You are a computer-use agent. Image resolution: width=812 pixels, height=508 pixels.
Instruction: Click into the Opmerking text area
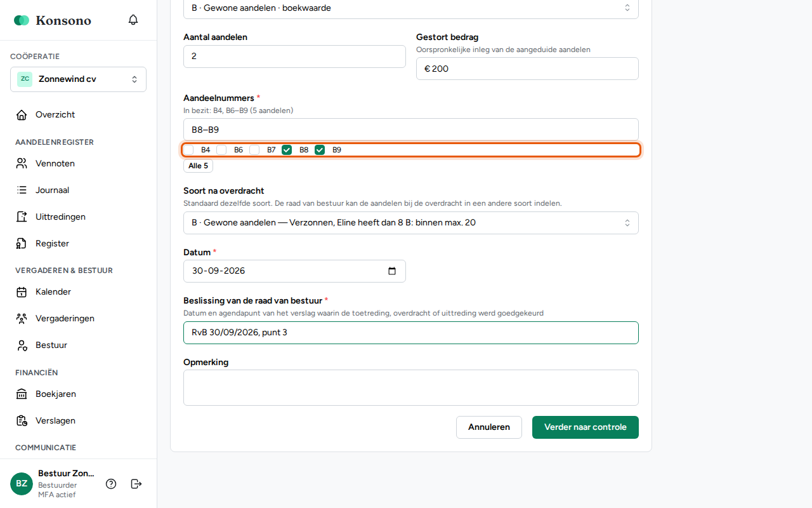click(411, 387)
